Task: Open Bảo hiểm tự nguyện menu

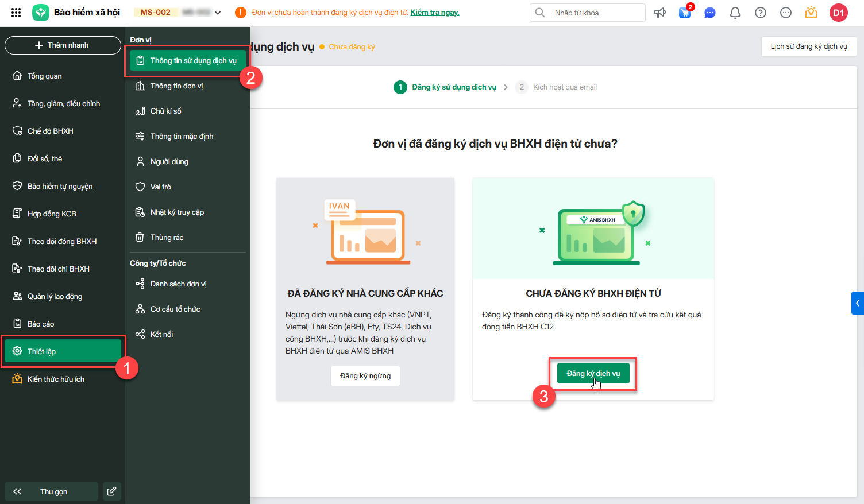Action: [63, 186]
